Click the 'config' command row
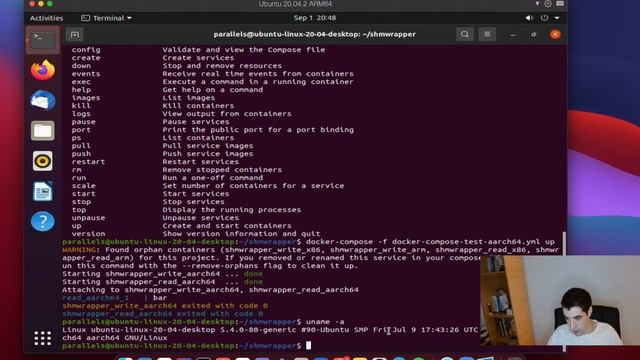The image size is (640, 360). point(198,50)
